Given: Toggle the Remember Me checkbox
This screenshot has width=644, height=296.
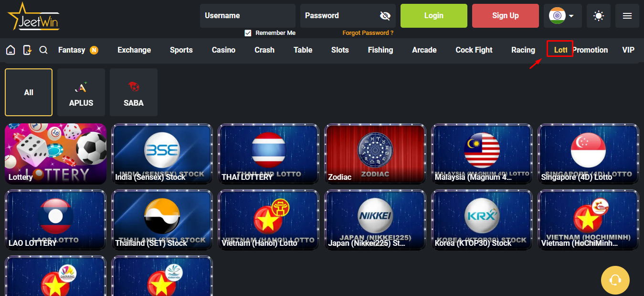Looking at the screenshot, I should coord(248,33).
